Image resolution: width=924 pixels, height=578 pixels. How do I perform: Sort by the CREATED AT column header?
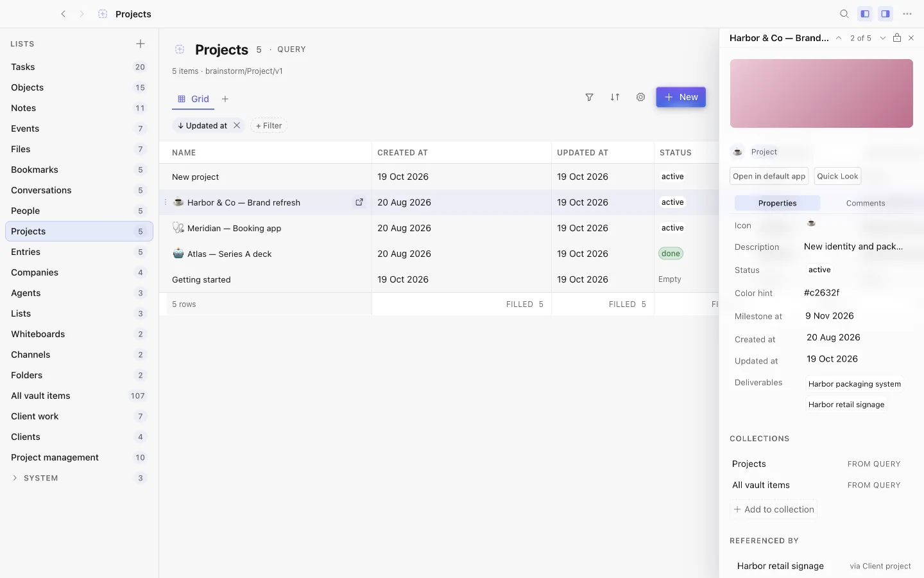point(402,153)
